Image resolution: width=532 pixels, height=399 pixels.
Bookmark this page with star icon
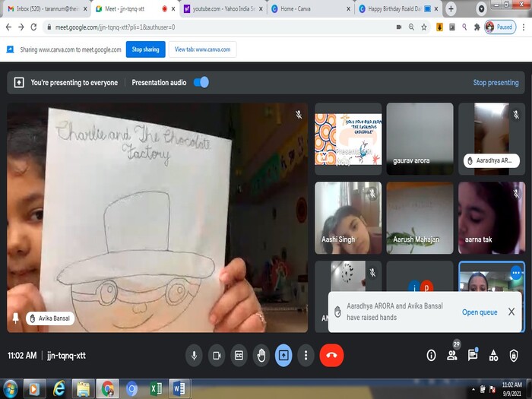[424, 27]
